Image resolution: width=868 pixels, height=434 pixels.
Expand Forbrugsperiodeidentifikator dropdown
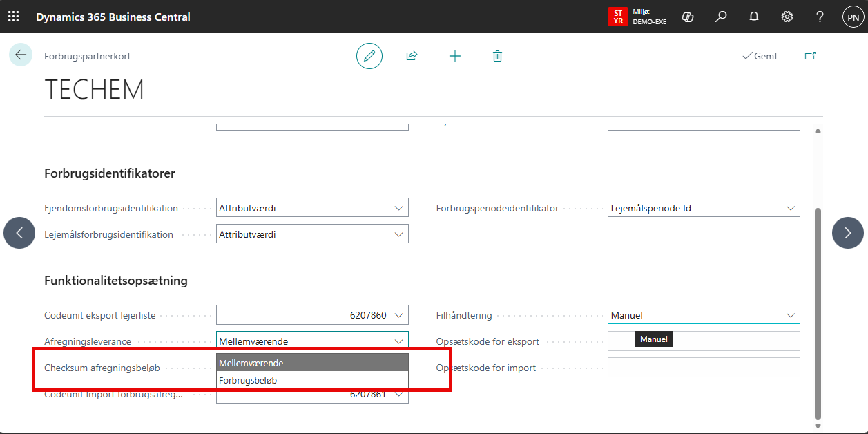click(790, 208)
